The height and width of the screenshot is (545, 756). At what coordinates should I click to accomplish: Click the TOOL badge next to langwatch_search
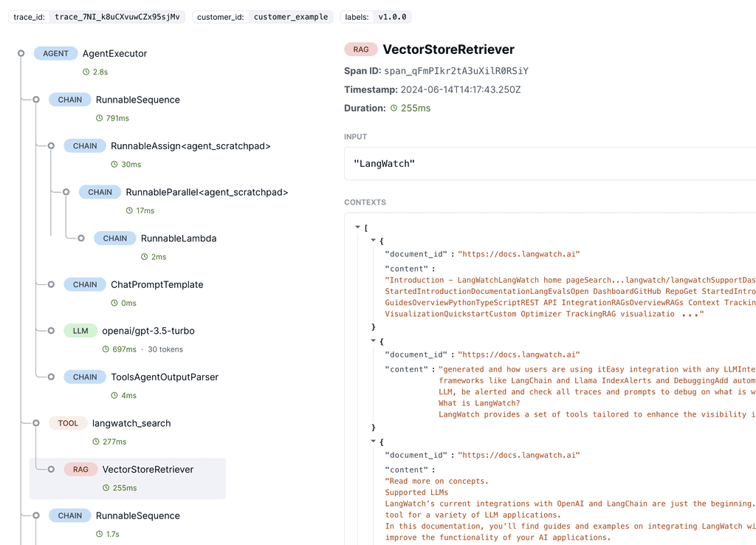[68, 423]
